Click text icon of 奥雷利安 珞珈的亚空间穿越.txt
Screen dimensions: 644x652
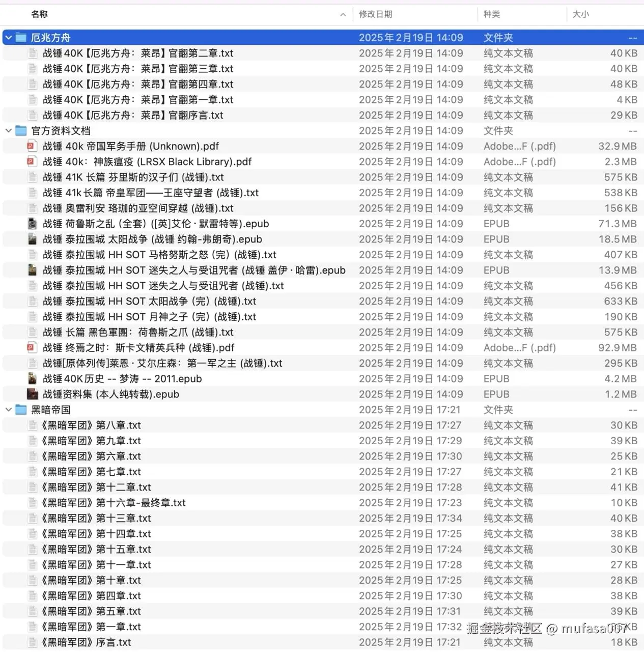pos(33,208)
